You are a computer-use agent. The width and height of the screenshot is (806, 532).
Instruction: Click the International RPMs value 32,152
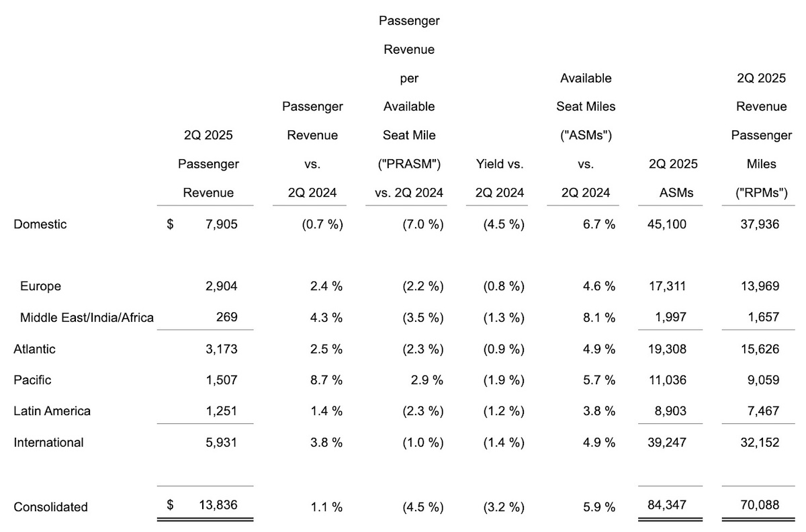click(x=760, y=443)
